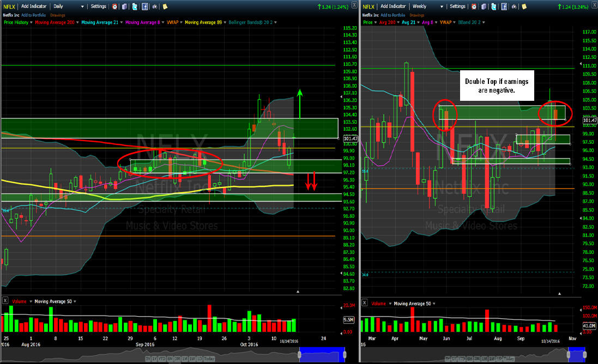The width and height of the screenshot is (598, 364).
Task: Share Daily chart via Twitter icon
Action: [x=135, y=7]
